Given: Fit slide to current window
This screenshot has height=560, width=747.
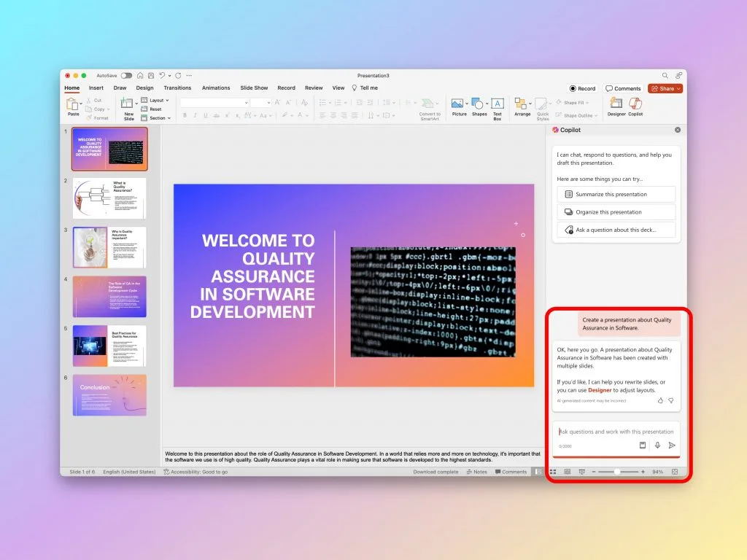Looking at the screenshot, I should tap(675, 472).
